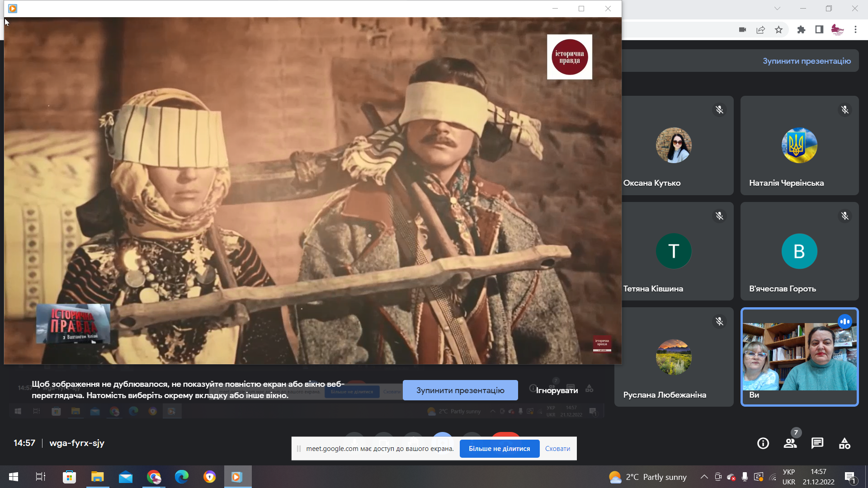This screenshot has width=868, height=488.
Task: Select the Руслана Любежаніна participant tile
Action: (674, 357)
